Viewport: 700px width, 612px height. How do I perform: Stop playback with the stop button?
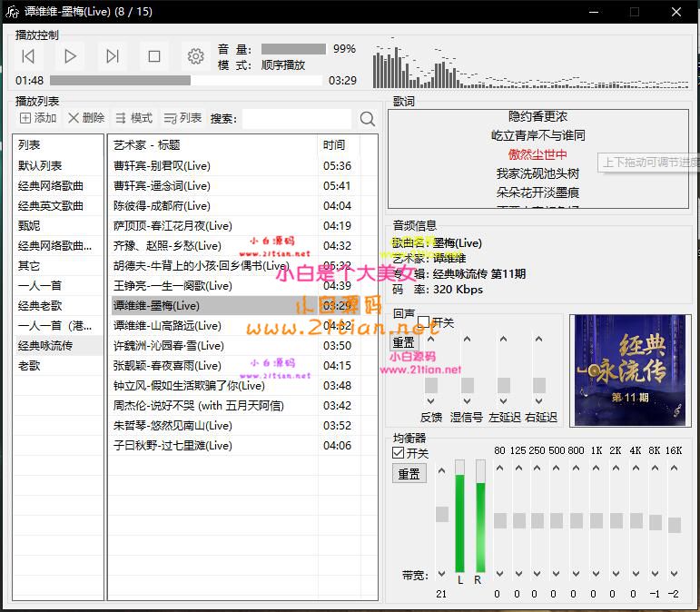[x=154, y=56]
